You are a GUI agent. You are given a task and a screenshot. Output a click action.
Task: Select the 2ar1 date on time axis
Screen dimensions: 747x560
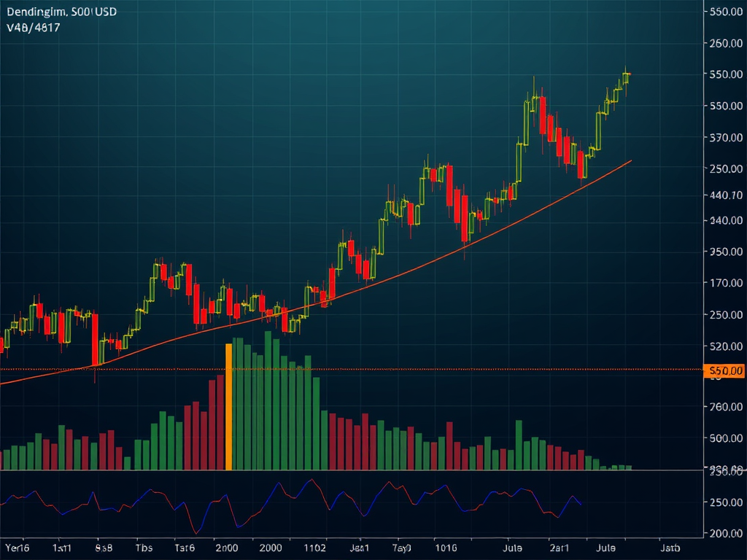pos(560,547)
